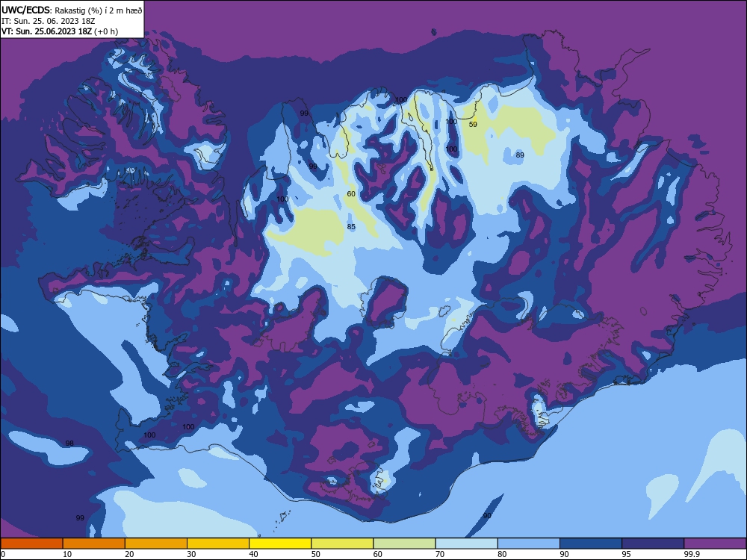The width and height of the screenshot is (747, 560).
Task: Click the 'IT: Sun. 25. 06. 2023 18Z' line
Action: [x=49, y=21]
